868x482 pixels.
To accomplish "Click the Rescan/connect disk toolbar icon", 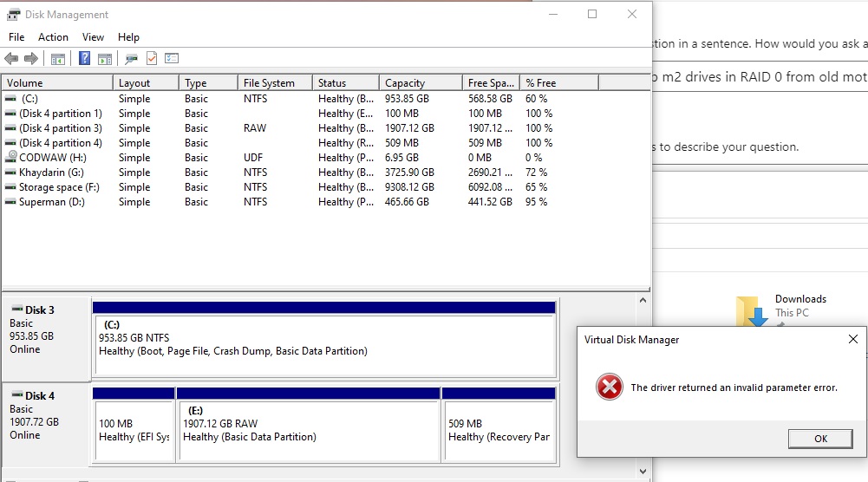I will click(131, 59).
